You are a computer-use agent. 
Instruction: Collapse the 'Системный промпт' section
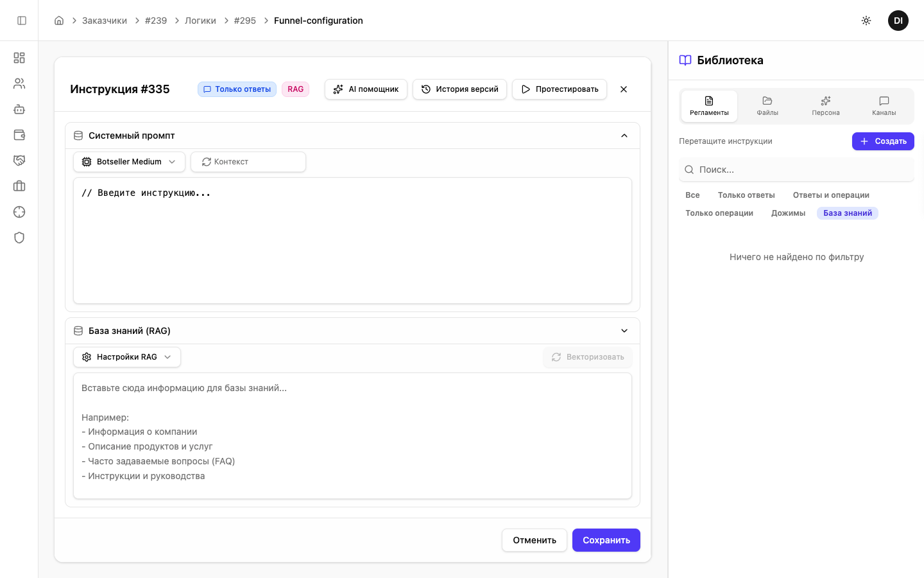click(x=624, y=136)
